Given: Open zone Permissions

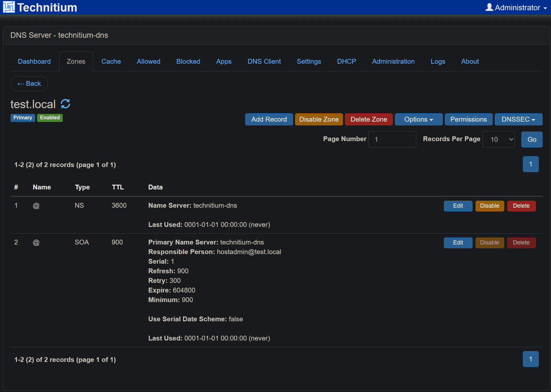Looking at the screenshot, I should (468, 119).
